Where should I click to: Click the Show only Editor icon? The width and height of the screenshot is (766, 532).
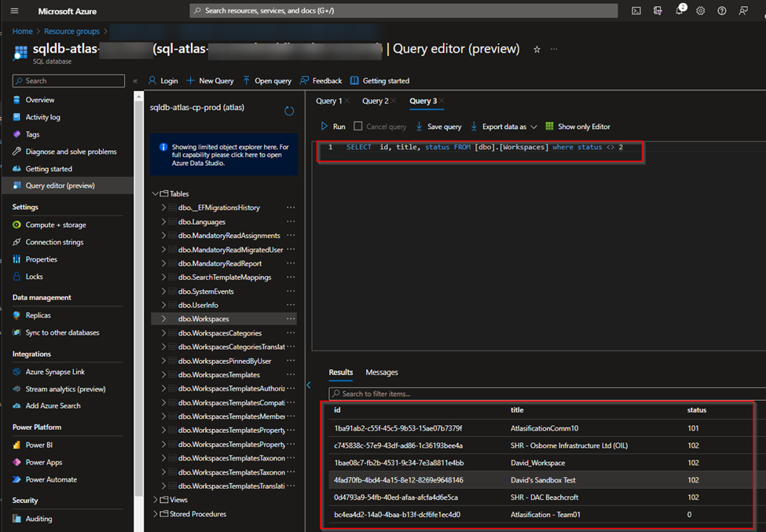(x=549, y=127)
